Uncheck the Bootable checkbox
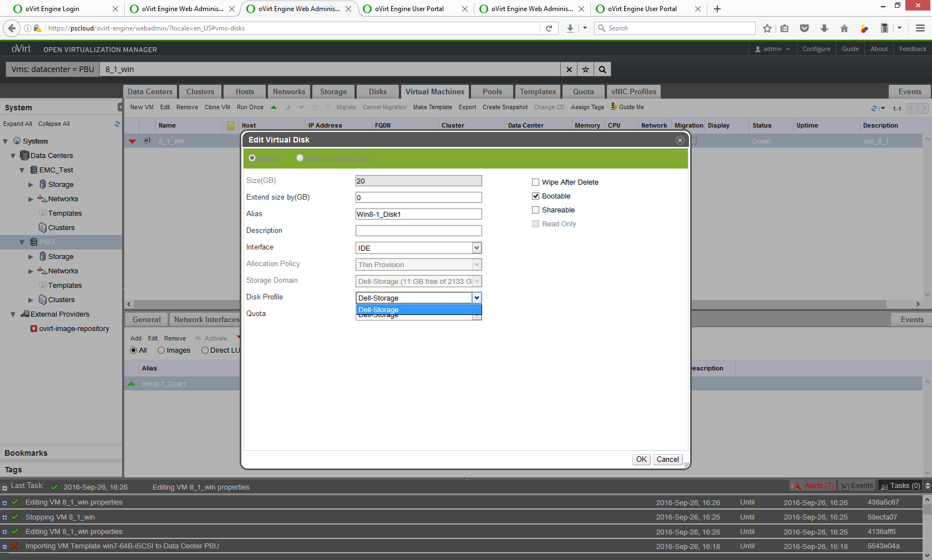932x560 pixels. coord(535,196)
